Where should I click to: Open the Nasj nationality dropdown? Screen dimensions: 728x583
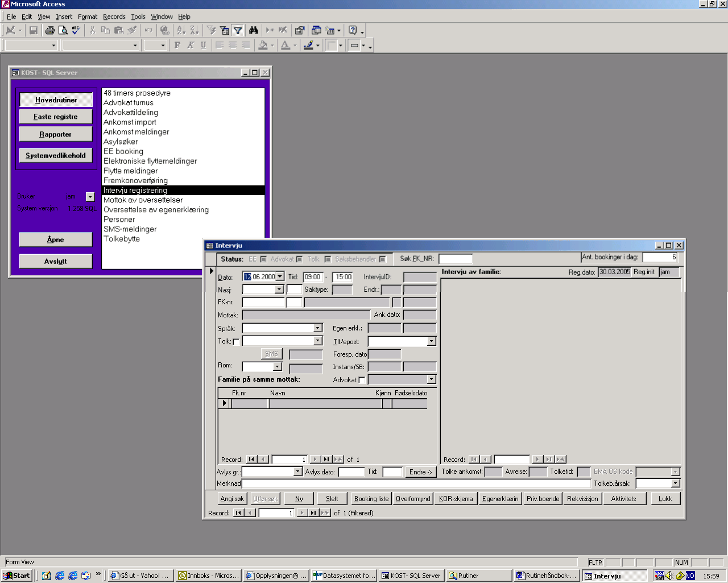click(279, 290)
